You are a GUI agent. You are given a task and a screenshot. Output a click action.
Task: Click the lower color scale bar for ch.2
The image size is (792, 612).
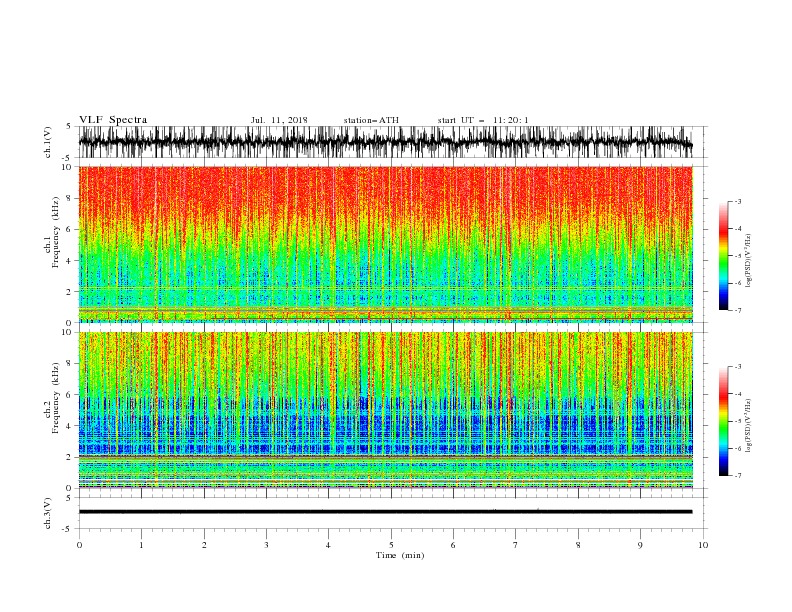click(723, 421)
